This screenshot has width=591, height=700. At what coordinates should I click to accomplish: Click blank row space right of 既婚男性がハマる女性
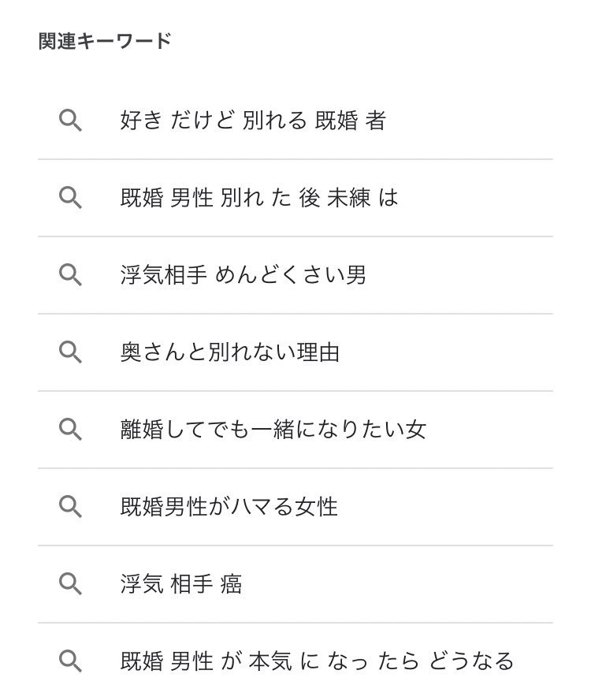(x=445, y=507)
